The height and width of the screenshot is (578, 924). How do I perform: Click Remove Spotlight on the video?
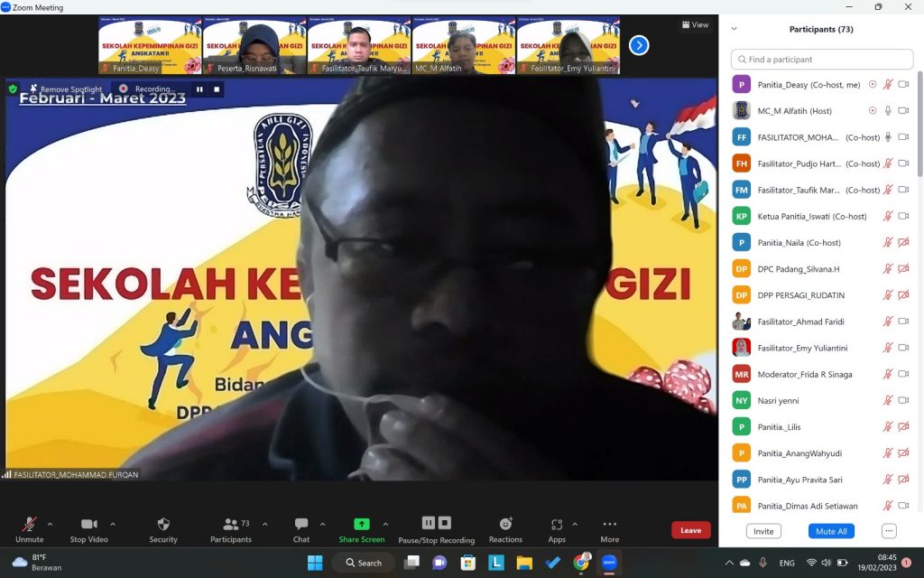click(66, 89)
